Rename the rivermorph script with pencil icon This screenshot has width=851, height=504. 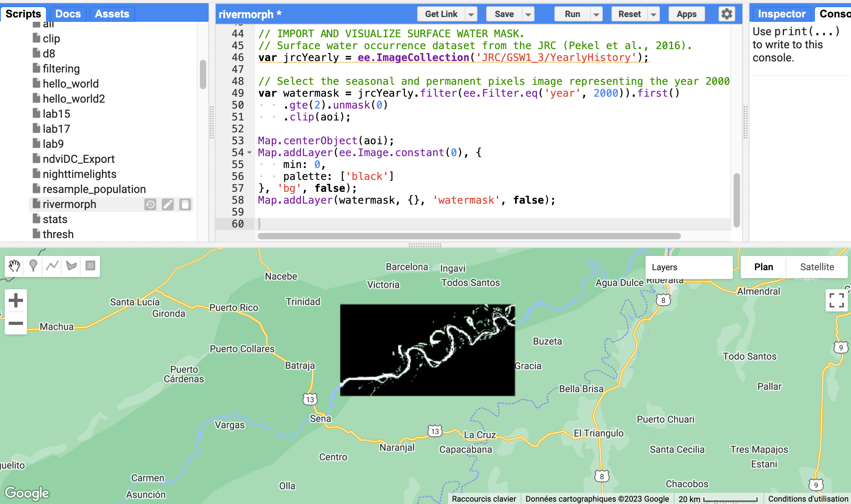(x=168, y=204)
